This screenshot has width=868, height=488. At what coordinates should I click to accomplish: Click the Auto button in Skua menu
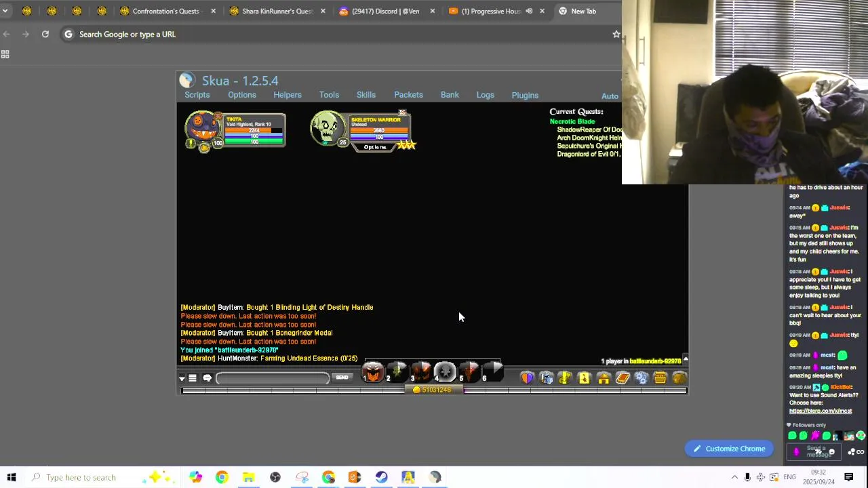(x=610, y=96)
